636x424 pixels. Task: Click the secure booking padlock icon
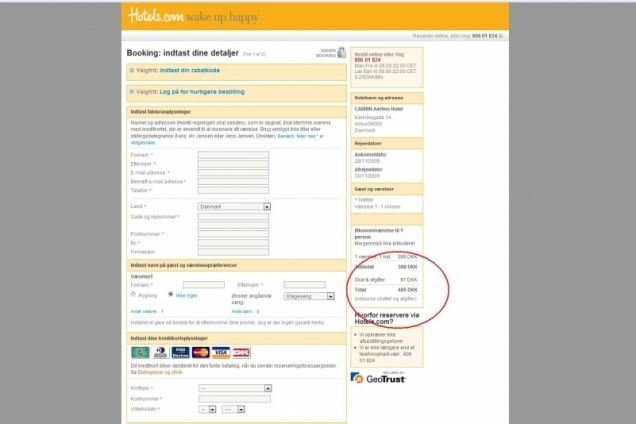pos(341,52)
